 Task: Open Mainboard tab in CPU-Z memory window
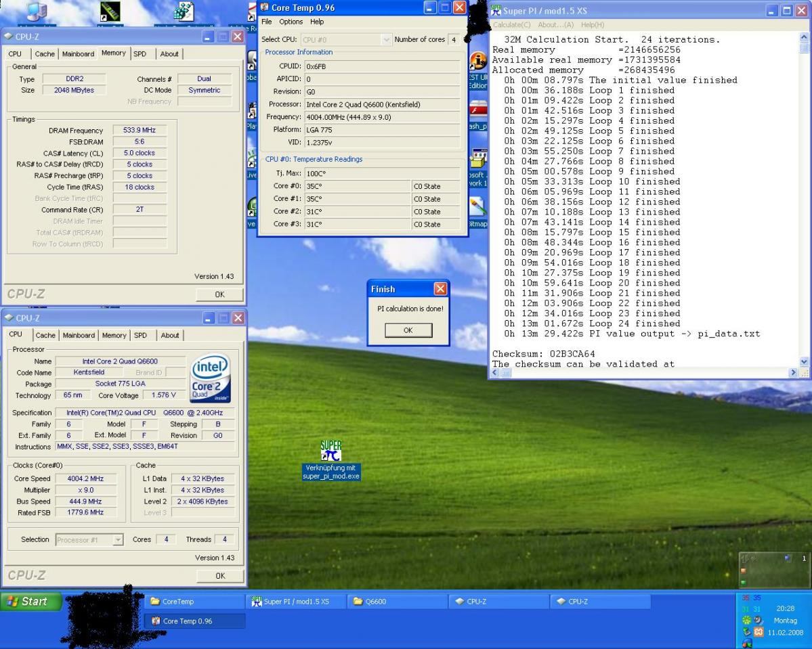(x=78, y=54)
